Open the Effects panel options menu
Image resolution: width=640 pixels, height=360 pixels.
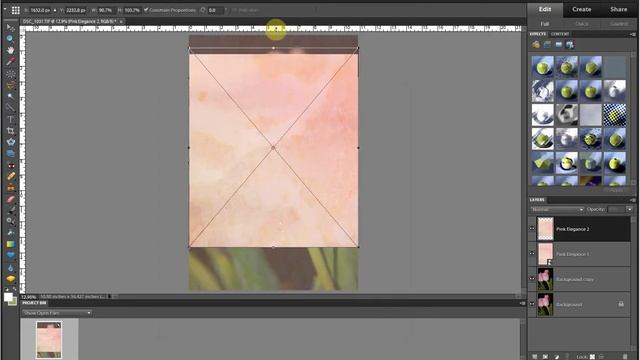pos(633,34)
